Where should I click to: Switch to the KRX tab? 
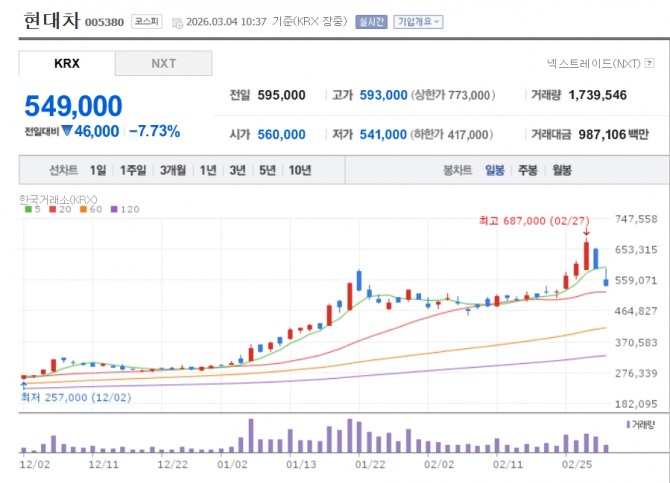click(x=66, y=63)
